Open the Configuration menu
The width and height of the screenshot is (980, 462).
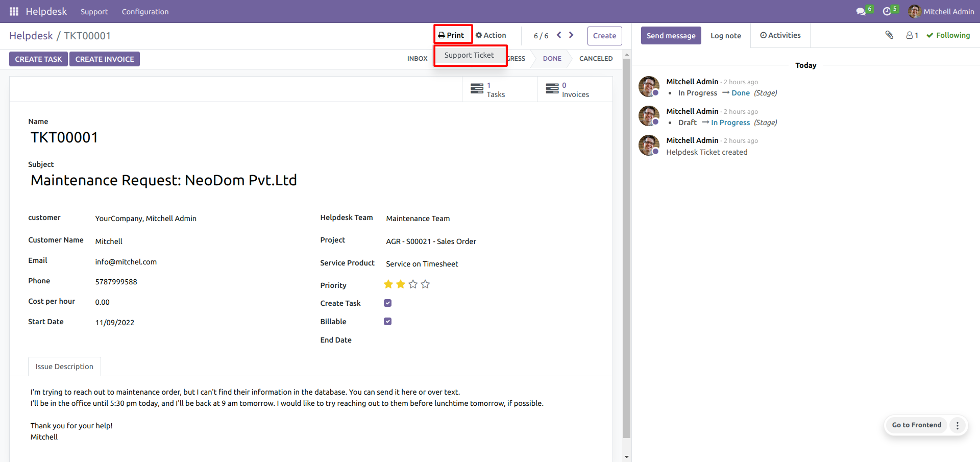(x=145, y=11)
